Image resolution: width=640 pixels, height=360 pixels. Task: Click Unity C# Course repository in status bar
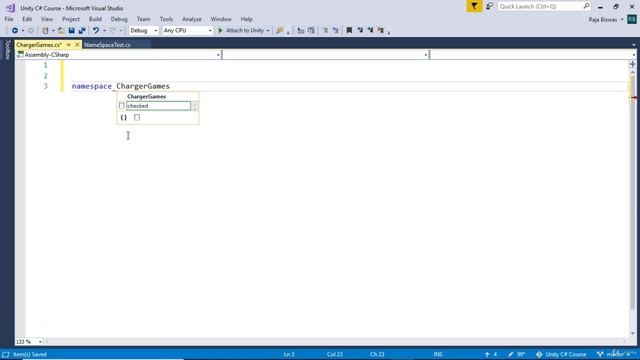point(561,354)
